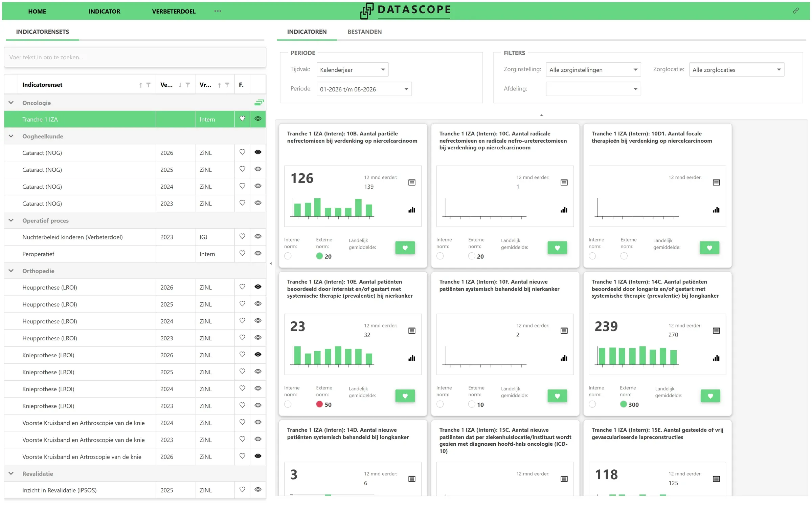Favorite the Tranche 1 IZA heart icon
Screen dimensions: 812x508
(x=242, y=119)
